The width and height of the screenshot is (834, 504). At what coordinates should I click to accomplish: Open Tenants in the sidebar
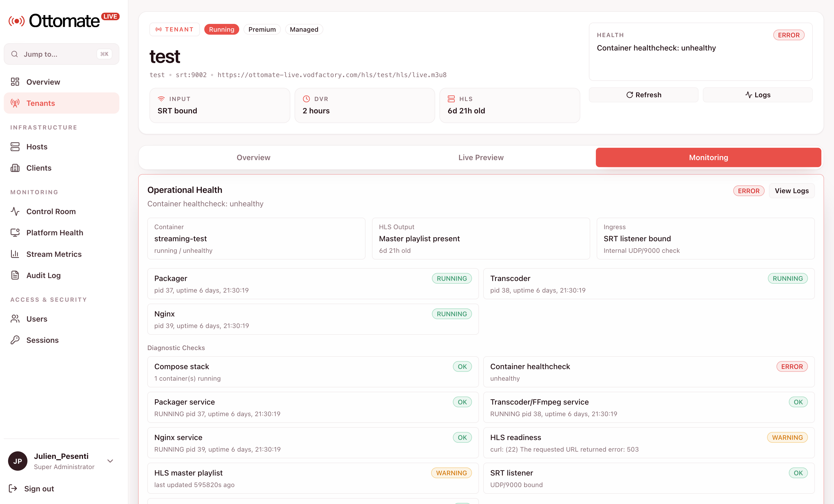pos(62,103)
